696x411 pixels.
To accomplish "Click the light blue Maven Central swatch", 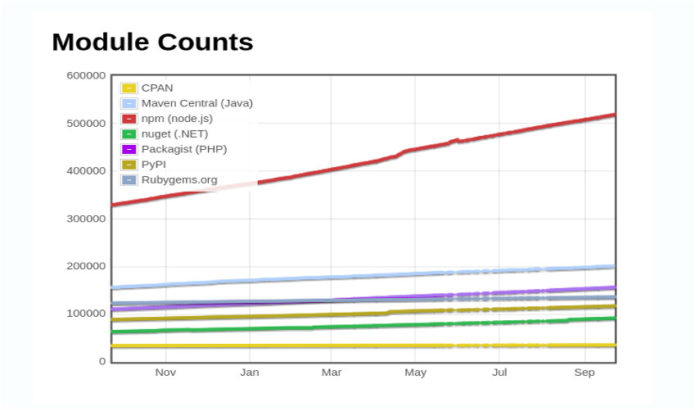I will pyautogui.click(x=129, y=103).
